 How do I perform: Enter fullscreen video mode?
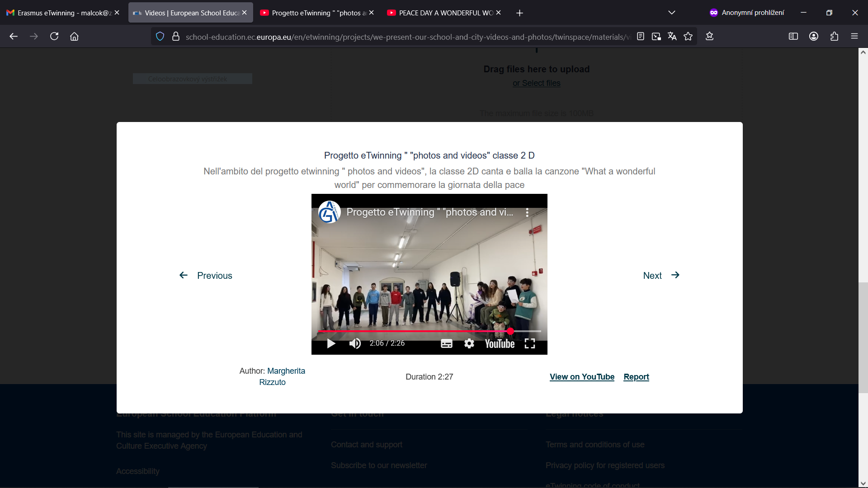pos(530,344)
